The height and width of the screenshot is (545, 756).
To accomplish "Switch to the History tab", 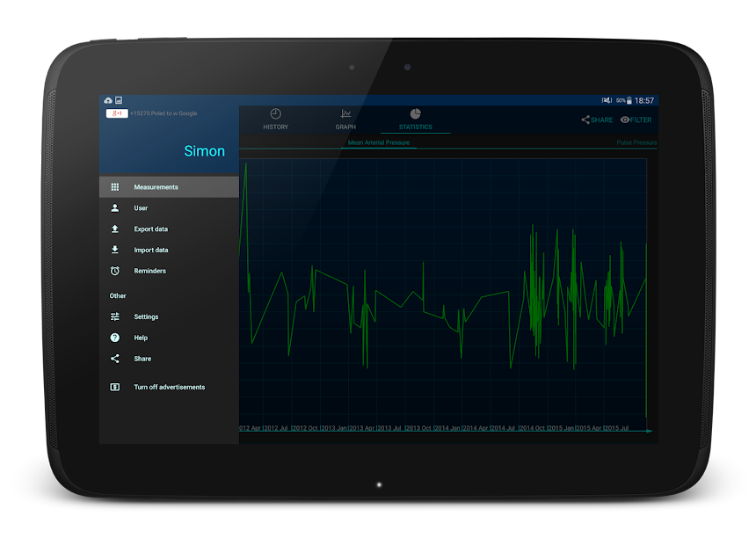I will coord(275,120).
